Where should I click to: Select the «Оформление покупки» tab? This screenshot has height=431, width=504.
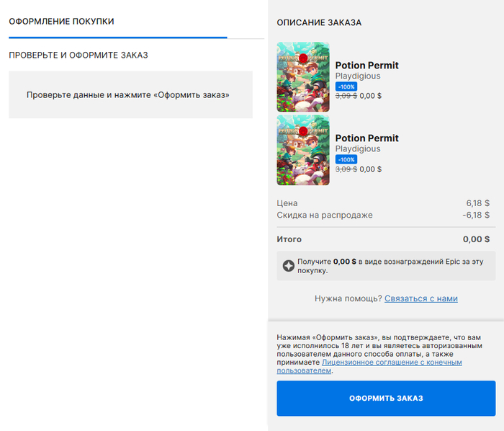click(62, 22)
